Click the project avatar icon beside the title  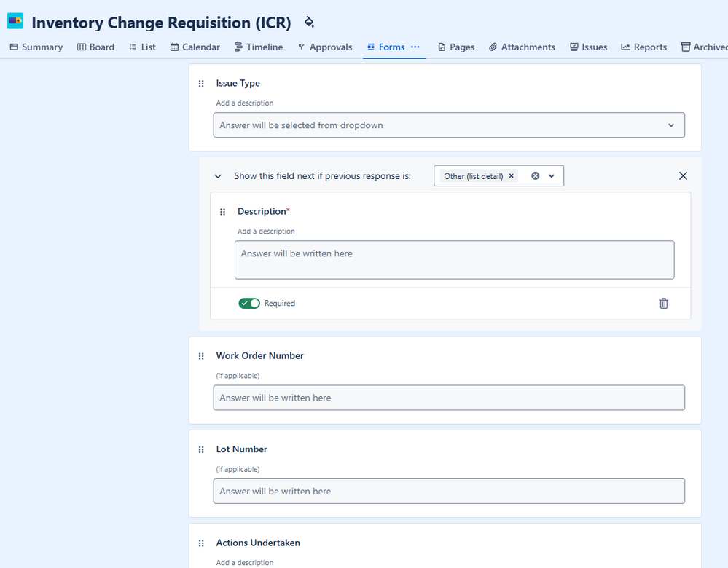[15, 21]
